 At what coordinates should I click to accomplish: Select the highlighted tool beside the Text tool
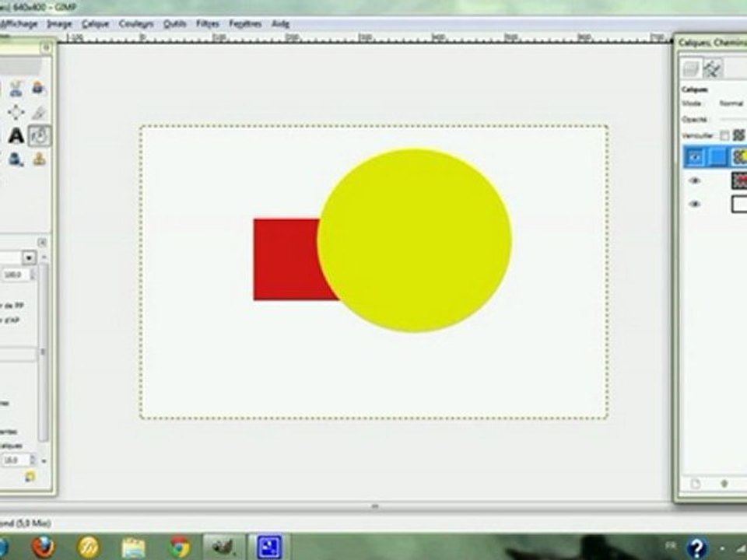coord(40,136)
